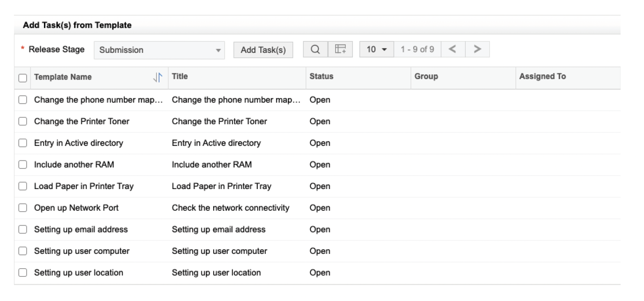Click the Title column header

tap(180, 77)
